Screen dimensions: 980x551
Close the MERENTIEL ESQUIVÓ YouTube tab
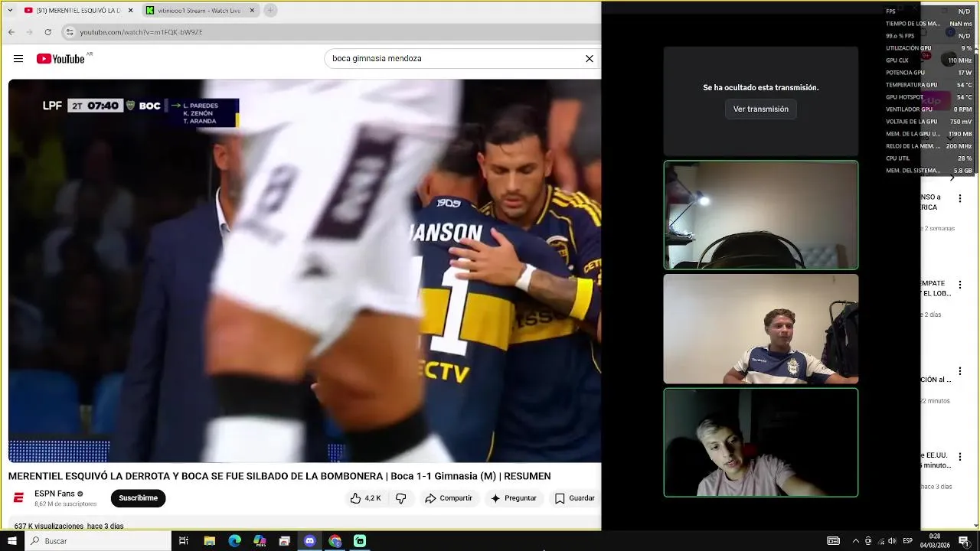[x=130, y=11]
